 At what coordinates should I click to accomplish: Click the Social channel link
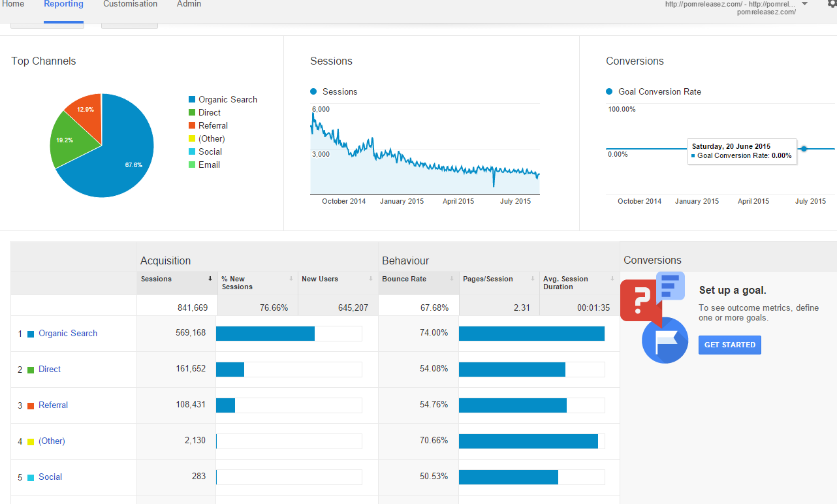click(50, 477)
